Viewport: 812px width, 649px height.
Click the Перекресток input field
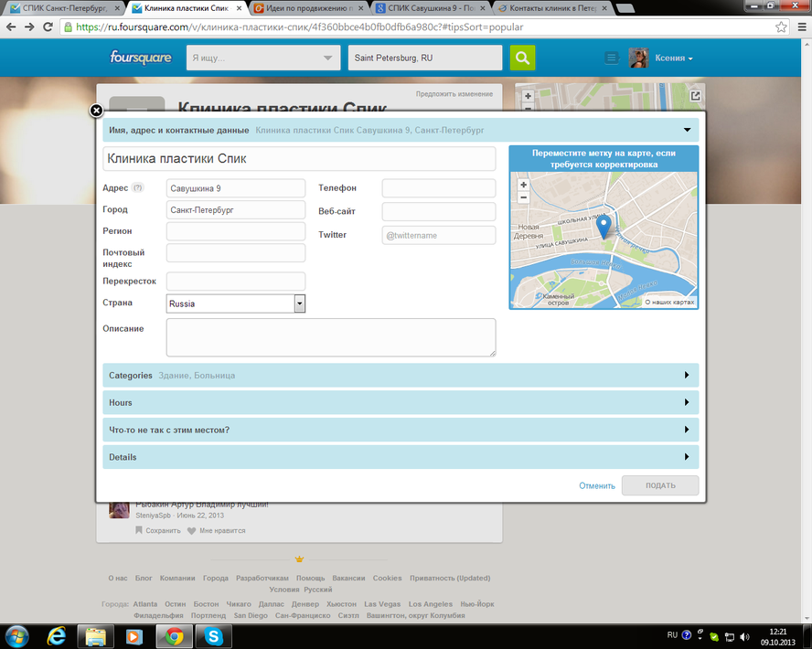coord(236,281)
